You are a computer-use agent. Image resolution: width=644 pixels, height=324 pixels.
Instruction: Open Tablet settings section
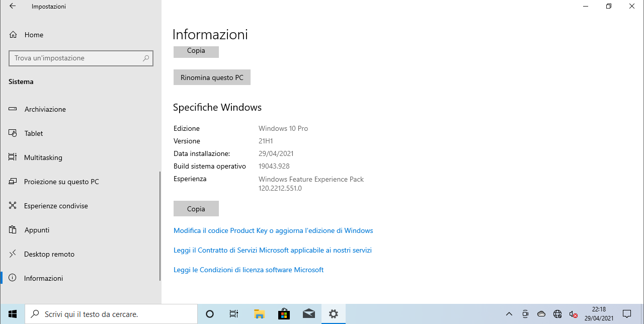tap(80, 133)
